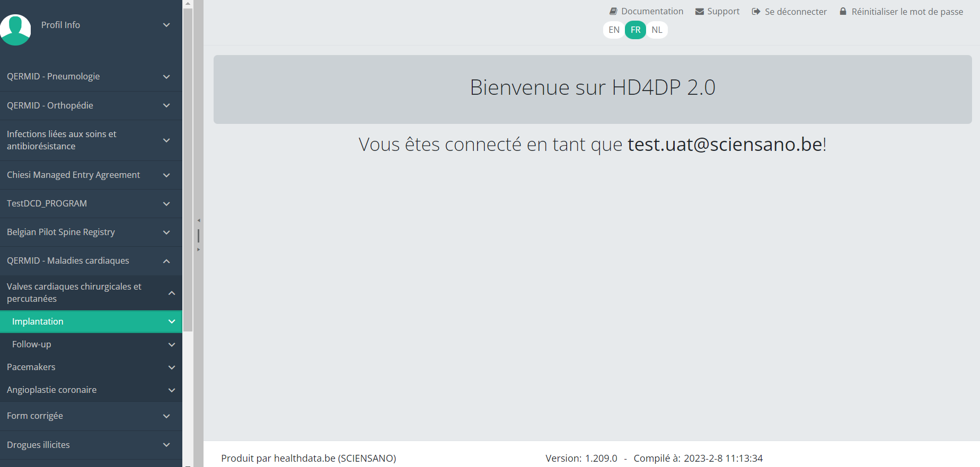
Task: Click the user profile avatar icon
Action: pos(15,29)
